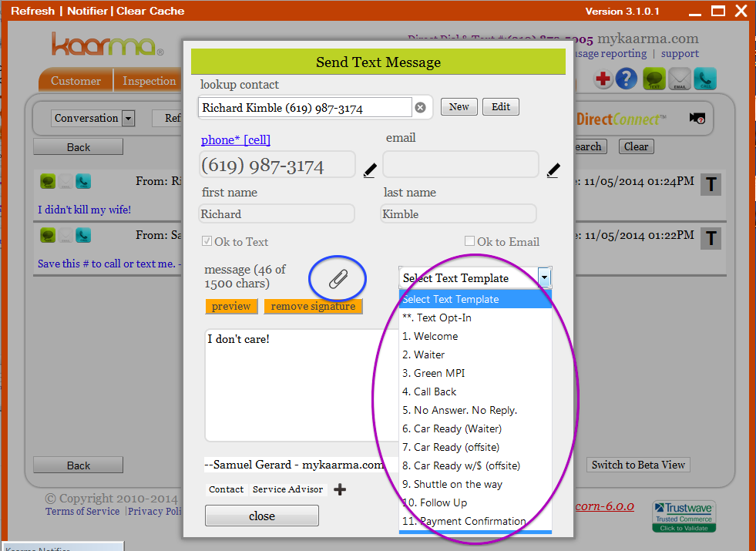This screenshot has width=756, height=551.
Task: Click the T icon on the 01:24PM message
Action: pos(711,185)
